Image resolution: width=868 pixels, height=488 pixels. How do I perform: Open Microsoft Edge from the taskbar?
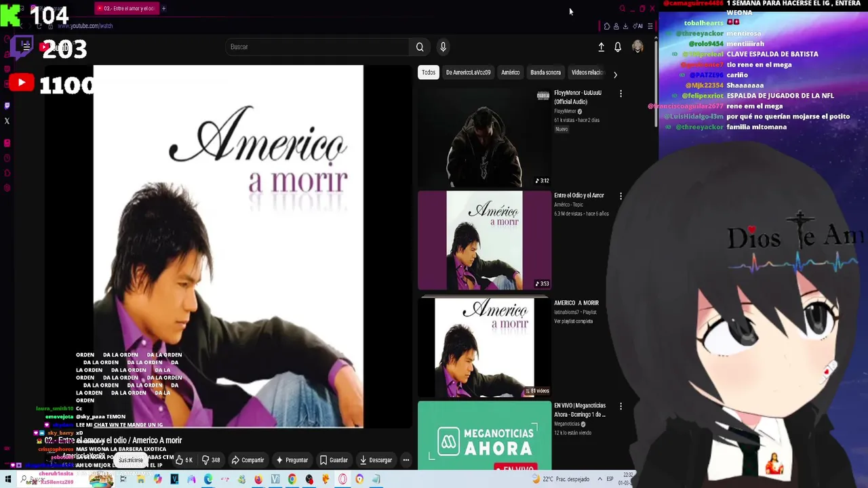(x=208, y=479)
